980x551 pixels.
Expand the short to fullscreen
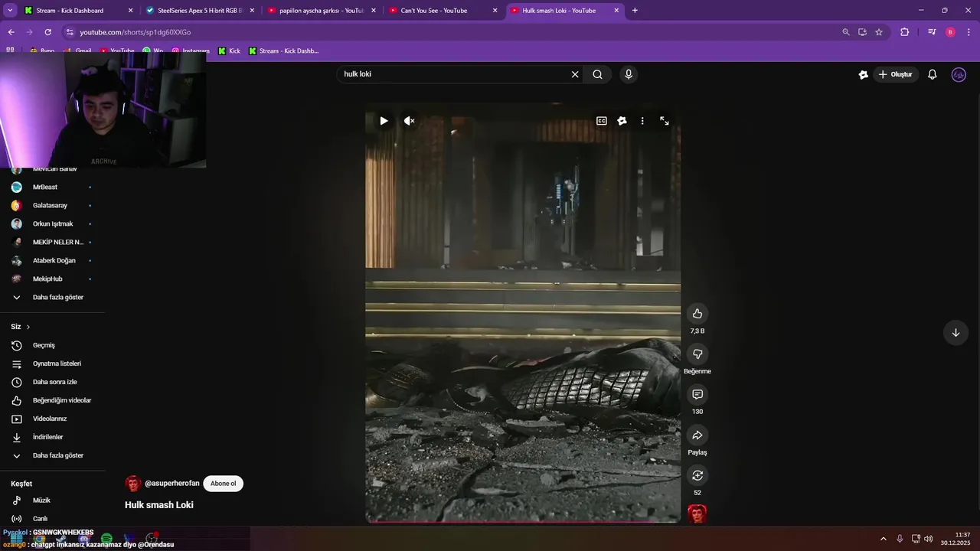pyautogui.click(x=665, y=121)
